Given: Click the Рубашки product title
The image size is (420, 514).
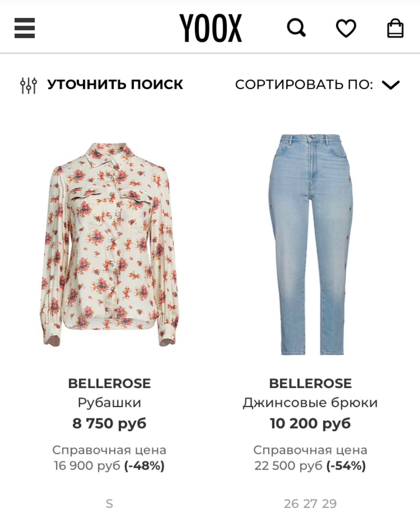Looking at the screenshot, I should (x=109, y=403).
